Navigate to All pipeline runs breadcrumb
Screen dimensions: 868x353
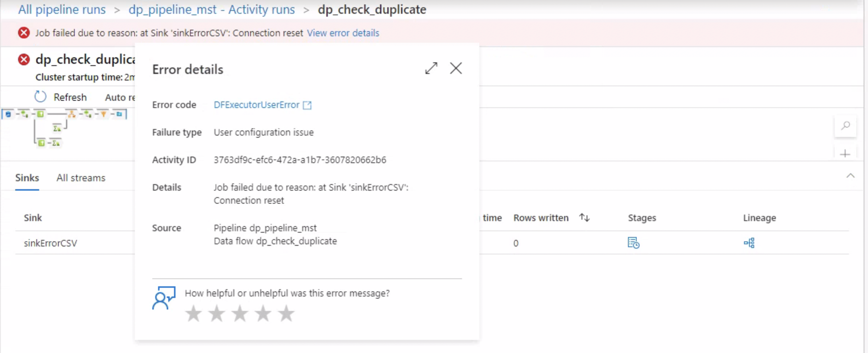61,9
